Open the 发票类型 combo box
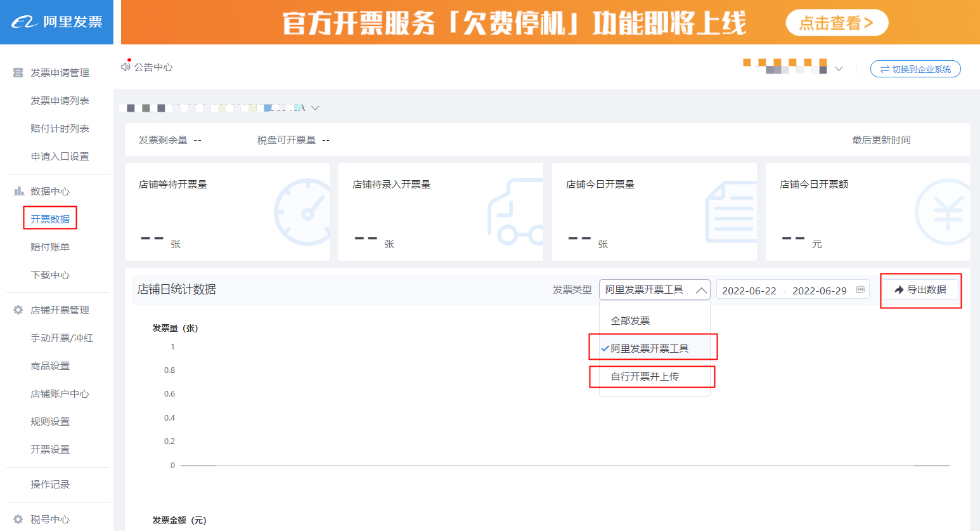 pyautogui.click(x=655, y=290)
